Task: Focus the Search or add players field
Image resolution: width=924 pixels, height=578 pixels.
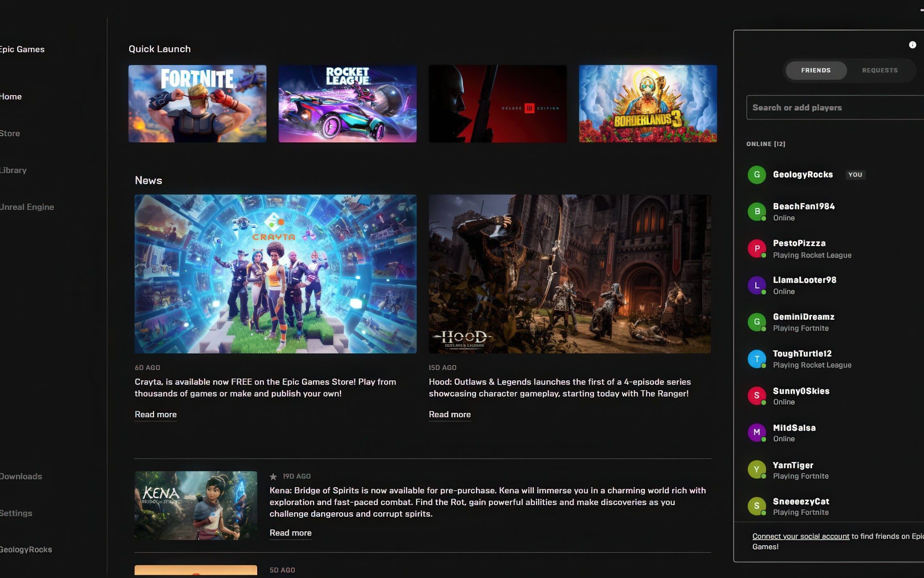Action: click(x=835, y=107)
